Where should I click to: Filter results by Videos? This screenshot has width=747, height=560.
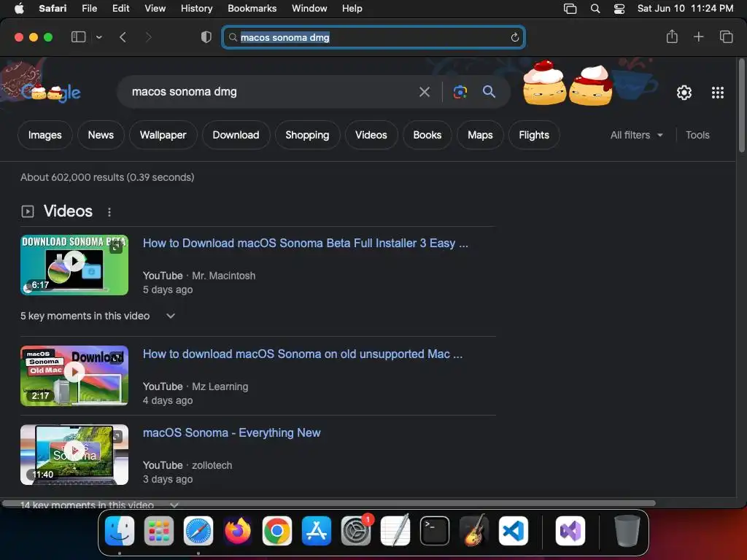pyautogui.click(x=371, y=135)
